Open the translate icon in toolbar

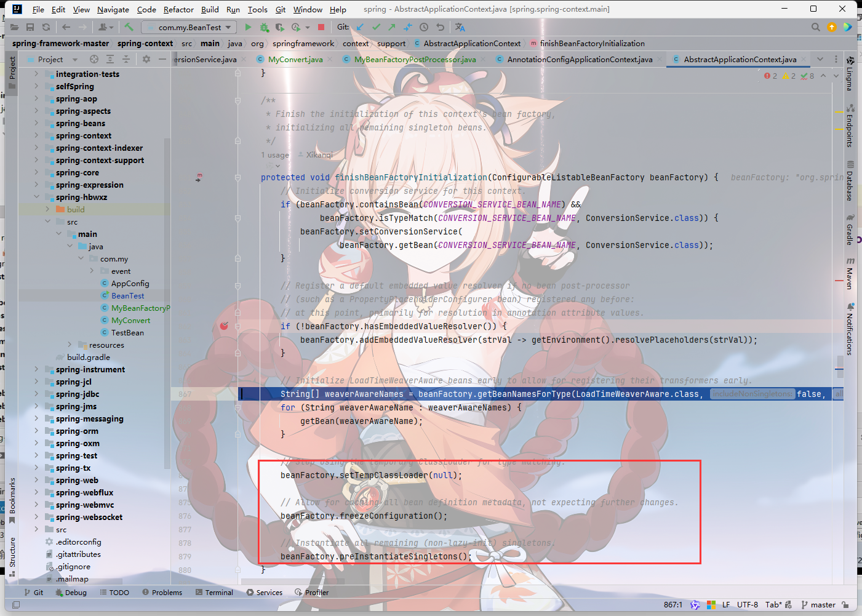[460, 27]
